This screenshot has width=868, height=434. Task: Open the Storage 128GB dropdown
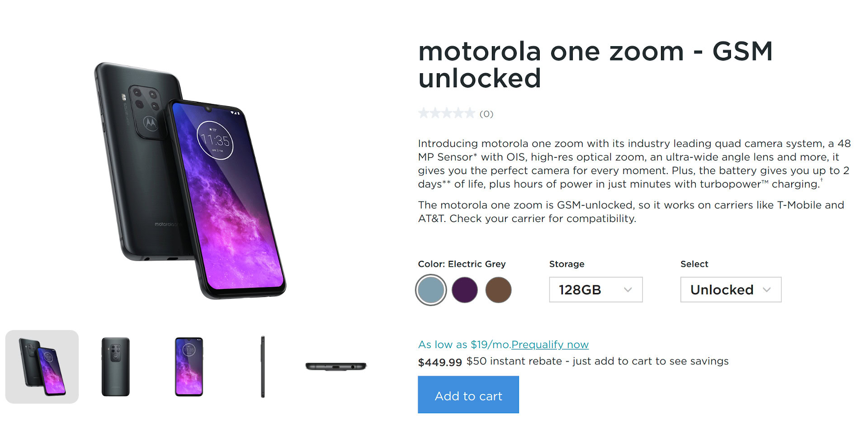(x=595, y=290)
